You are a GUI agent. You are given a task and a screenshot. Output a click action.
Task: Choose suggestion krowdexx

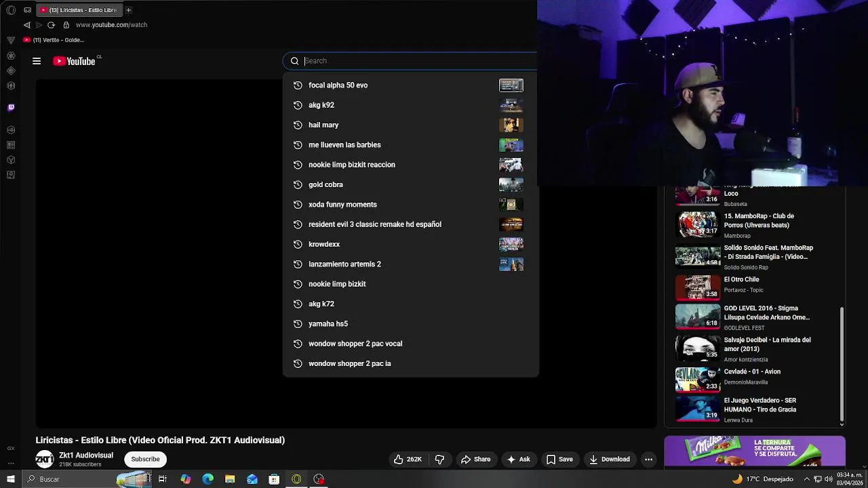pos(410,244)
